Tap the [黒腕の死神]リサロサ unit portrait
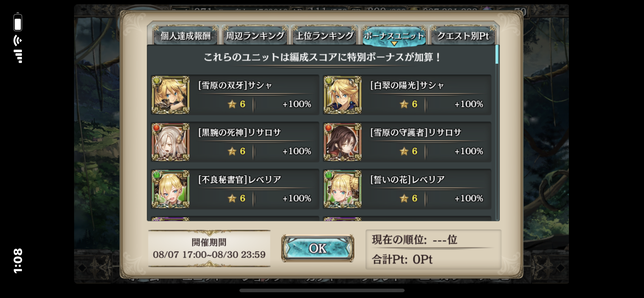The width and height of the screenshot is (644, 298). pos(170,142)
